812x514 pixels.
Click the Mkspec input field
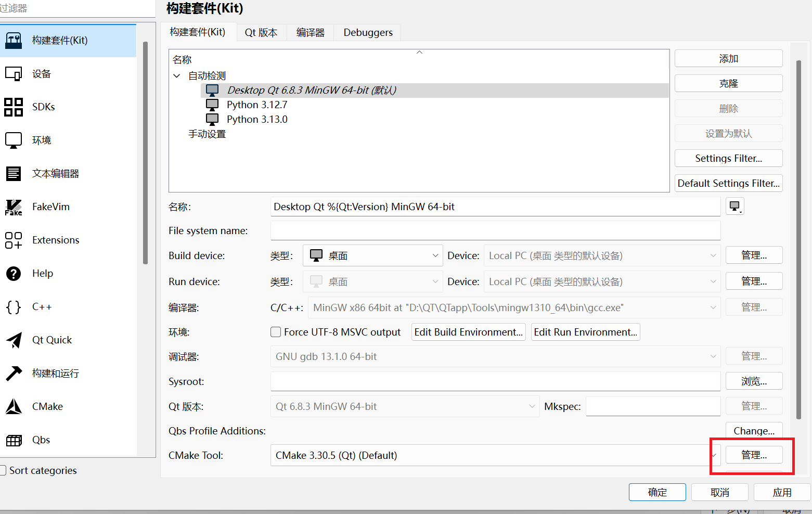tap(653, 406)
